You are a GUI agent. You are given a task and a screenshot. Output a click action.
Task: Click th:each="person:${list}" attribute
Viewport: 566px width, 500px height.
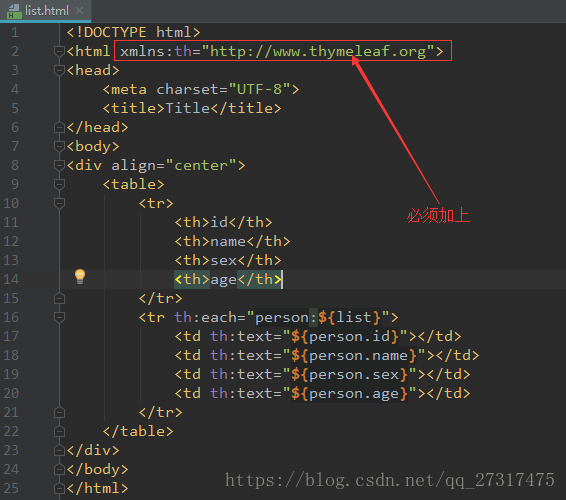coord(282,317)
